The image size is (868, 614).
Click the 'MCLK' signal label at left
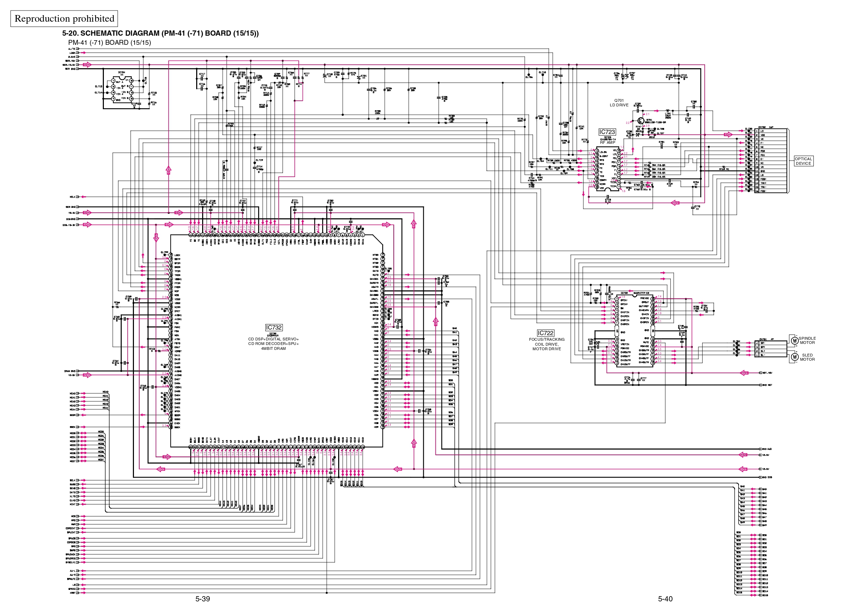click(x=73, y=197)
